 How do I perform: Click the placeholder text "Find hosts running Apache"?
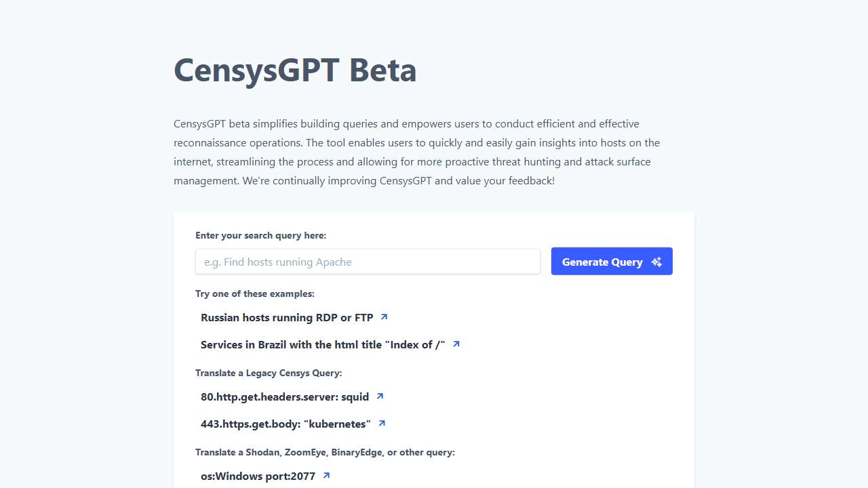click(x=277, y=262)
